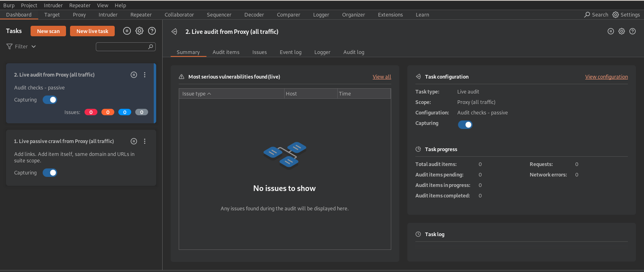Image resolution: width=644 pixels, height=272 pixels.
Task: Expand the Filter dropdown chevron
Action: [33, 47]
